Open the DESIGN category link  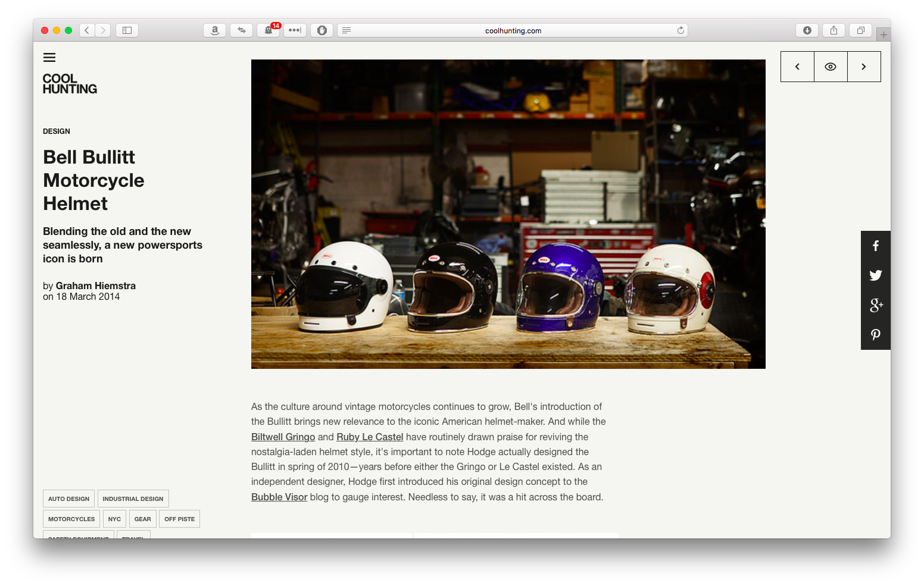[x=57, y=131]
